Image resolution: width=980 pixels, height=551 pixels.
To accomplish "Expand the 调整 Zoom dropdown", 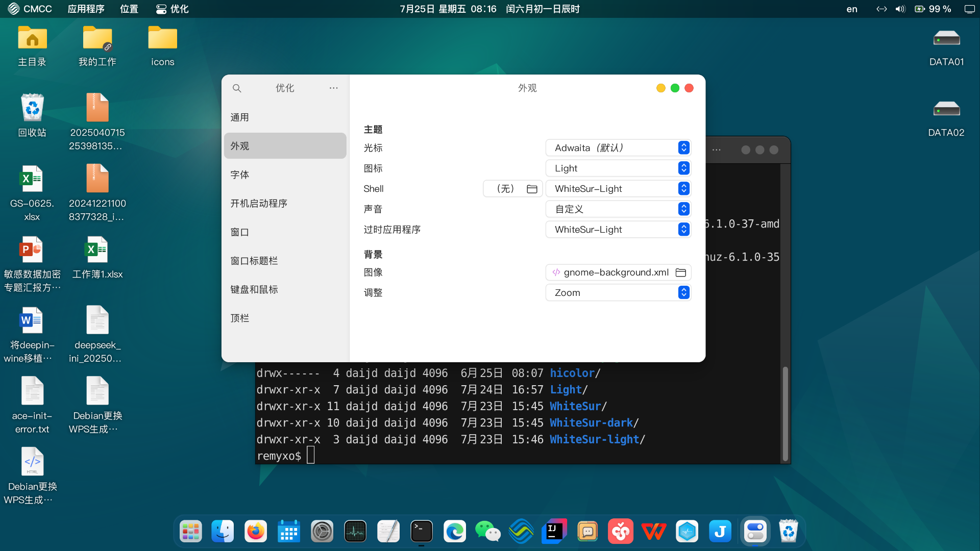I will click(x=618, y=293).
